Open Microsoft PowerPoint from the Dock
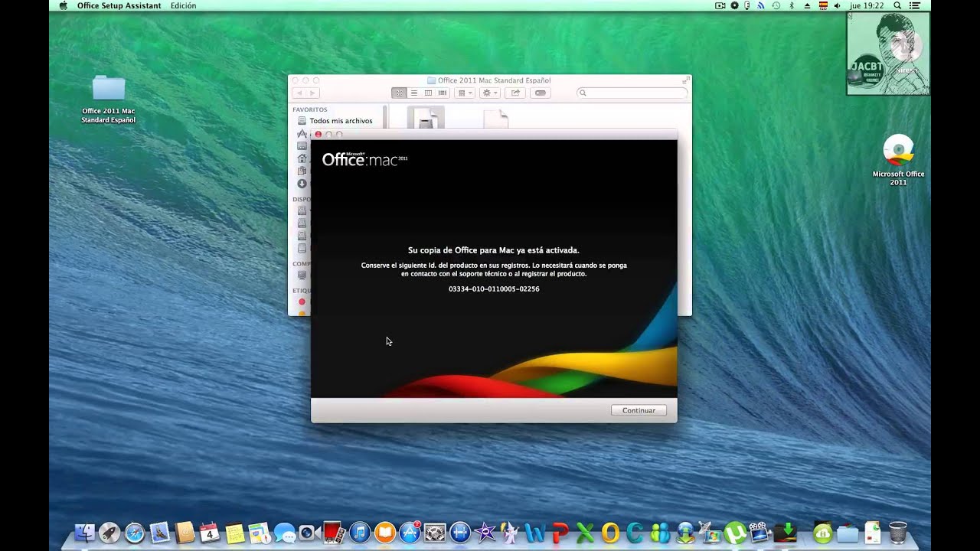Image resolution: width=980 pixels, height=551 pixels. tap(560, 533)
